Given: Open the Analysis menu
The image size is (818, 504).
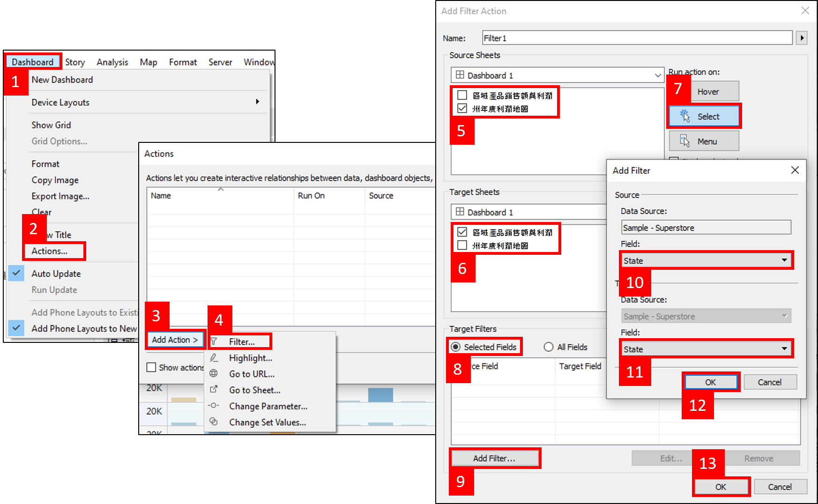Looking at the screenshot, I should [112, 62].
